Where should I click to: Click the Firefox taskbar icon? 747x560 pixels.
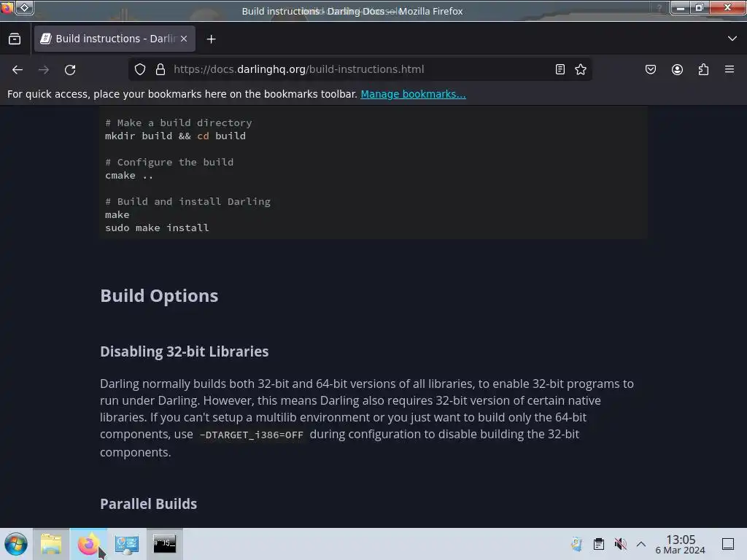(88, 544)
